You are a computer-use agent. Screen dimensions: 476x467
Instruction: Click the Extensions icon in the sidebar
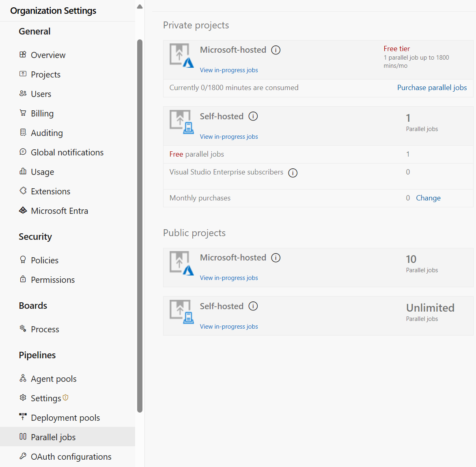click(x=23, y=191)
